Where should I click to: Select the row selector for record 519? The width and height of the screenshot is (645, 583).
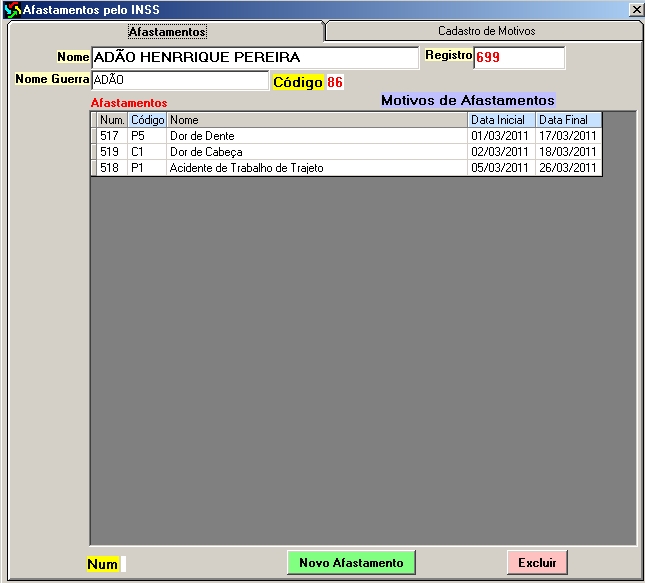94,152
